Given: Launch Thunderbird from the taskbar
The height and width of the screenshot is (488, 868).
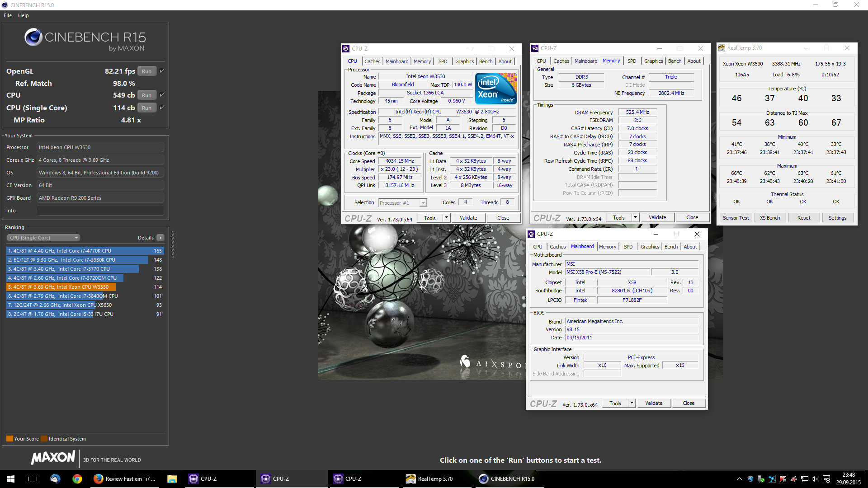Looking at the screenshot, I should [x=55, y=479].
